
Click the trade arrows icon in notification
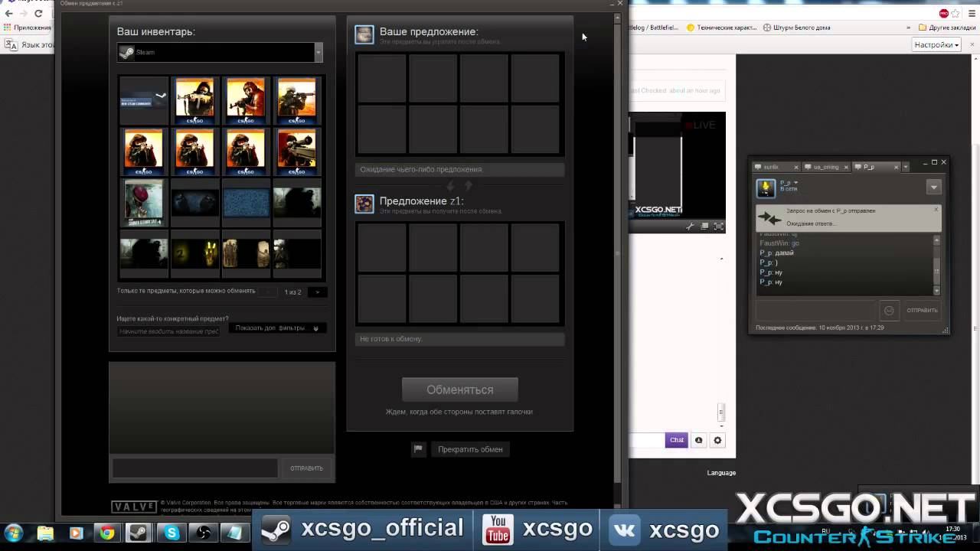point(769,218)
